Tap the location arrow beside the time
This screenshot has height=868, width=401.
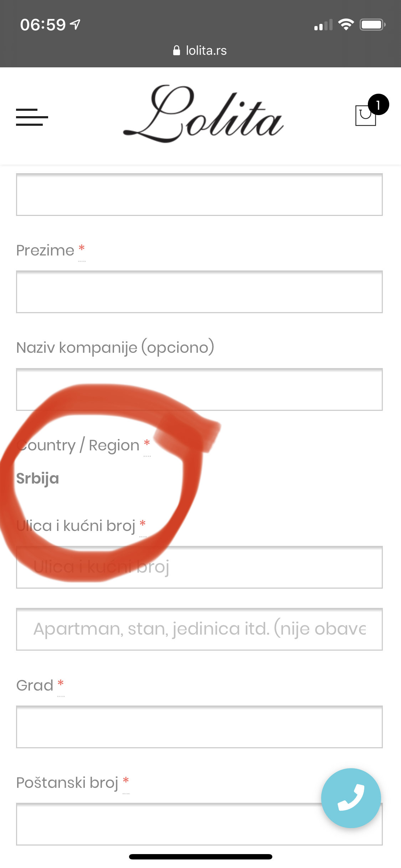click(75, 25)
